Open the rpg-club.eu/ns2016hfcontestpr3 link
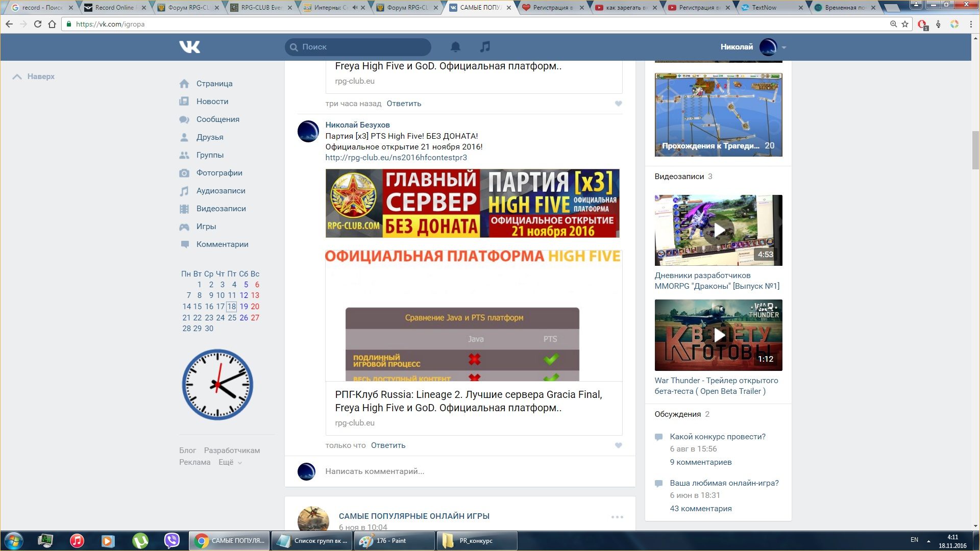 396,158
